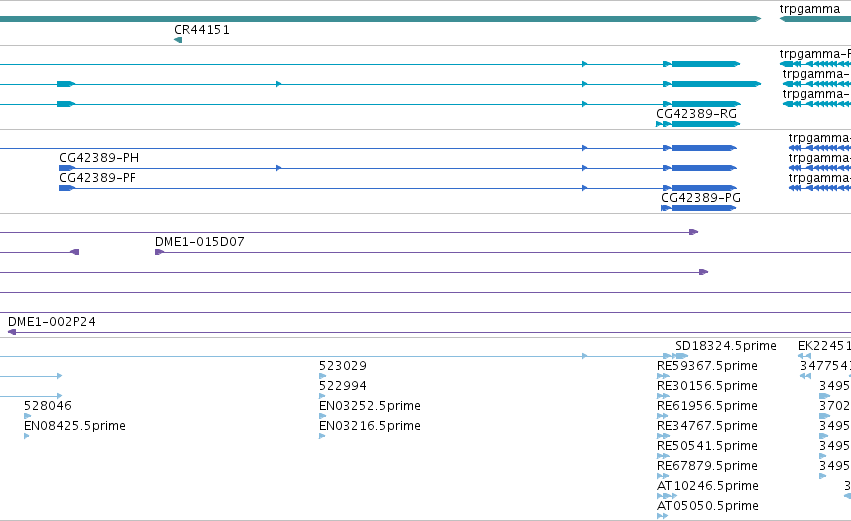This screenshot has height=521, width=851.
Task: Select the EN03252.5prime EST label
Action: [x=370, y=406]
